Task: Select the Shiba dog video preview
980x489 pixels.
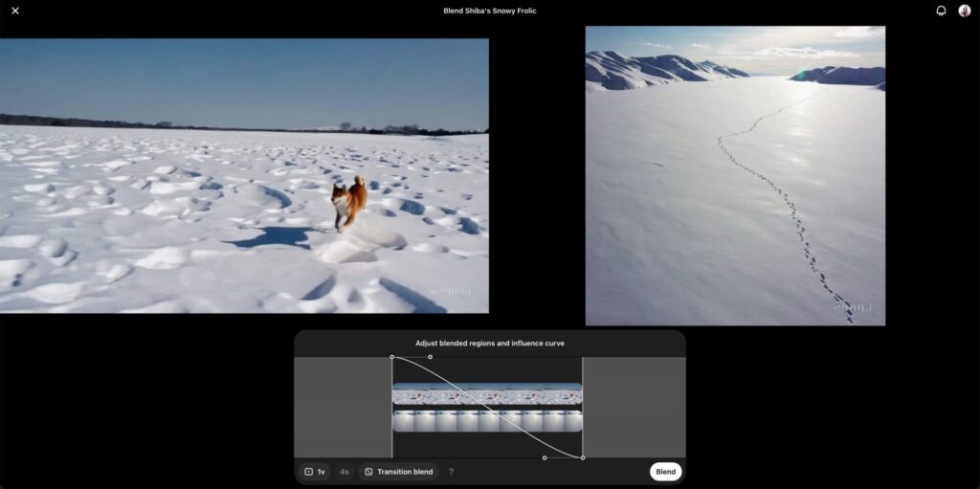Action: click(x=244, y=175)
